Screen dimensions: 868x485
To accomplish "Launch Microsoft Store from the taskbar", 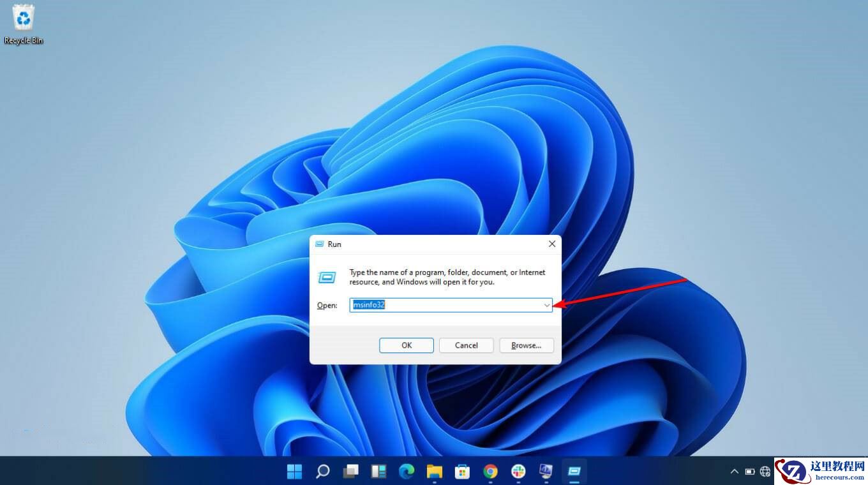I will [462, 471].
